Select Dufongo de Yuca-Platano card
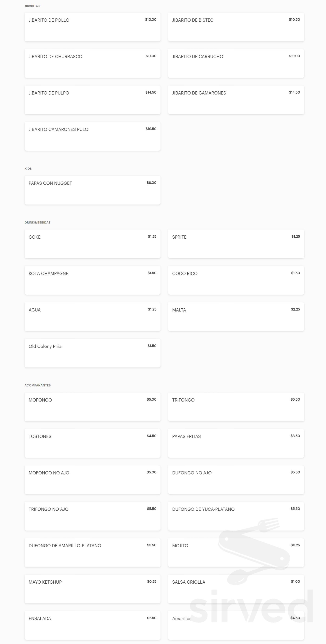Image resolution: width=326 pixels, height=644 pixels. tap(236, 516)
